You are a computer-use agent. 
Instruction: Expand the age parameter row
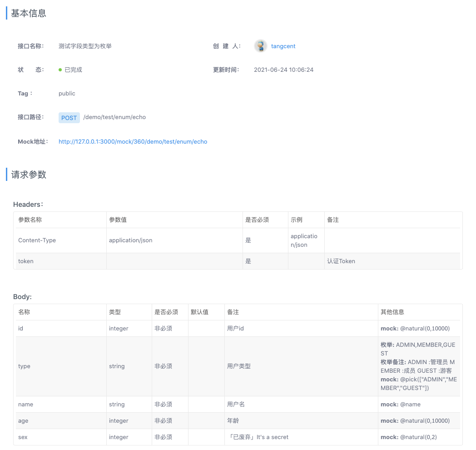23,420
